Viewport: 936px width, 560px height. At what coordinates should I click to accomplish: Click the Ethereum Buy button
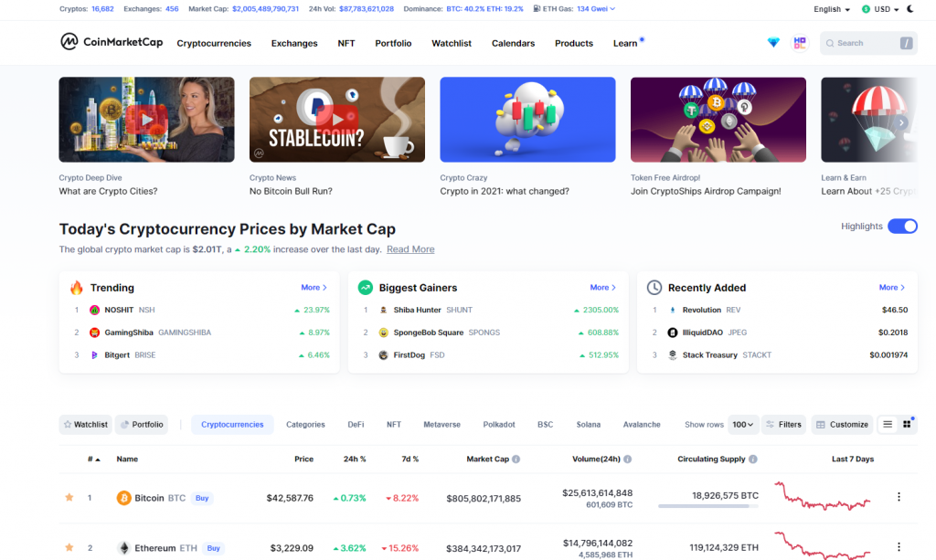pyautogui.click(x=214, y=548)
